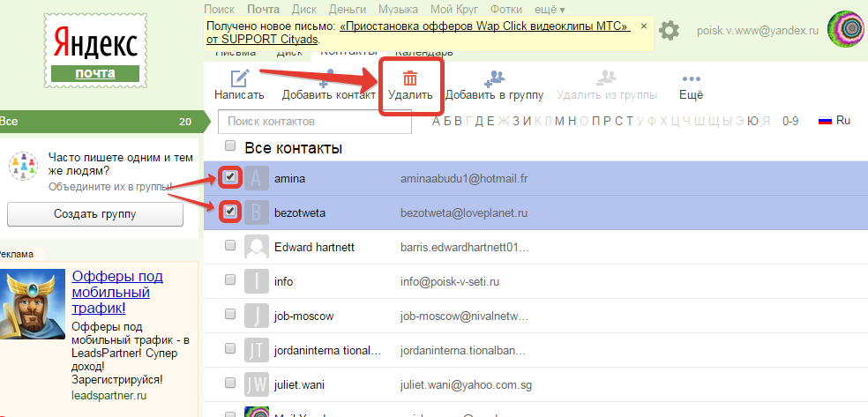The image size is (868, 417).
Task: Open the Ru language selector
Action: [834, 121]
